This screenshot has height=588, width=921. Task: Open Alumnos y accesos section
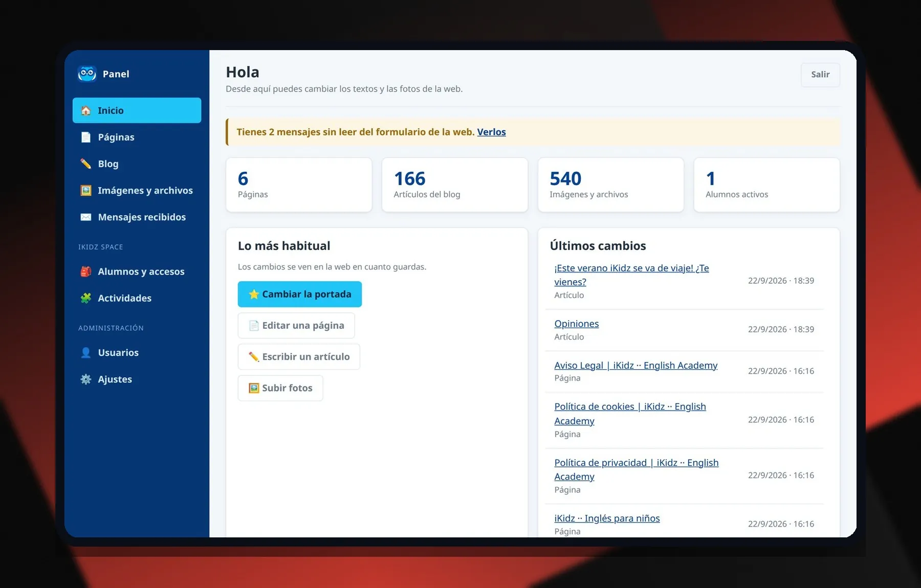(137, 272)
